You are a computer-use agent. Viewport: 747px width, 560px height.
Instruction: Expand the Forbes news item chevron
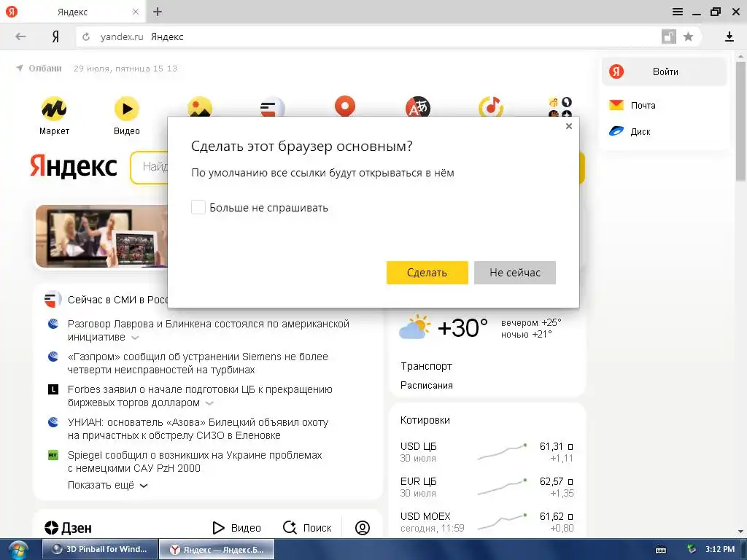tap(209, 403)
